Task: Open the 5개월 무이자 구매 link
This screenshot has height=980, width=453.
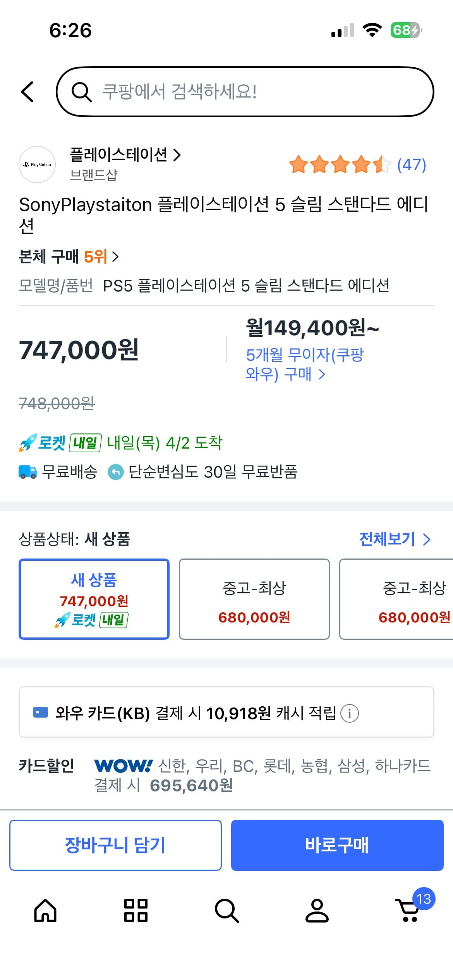Action: tap(305, 364)
